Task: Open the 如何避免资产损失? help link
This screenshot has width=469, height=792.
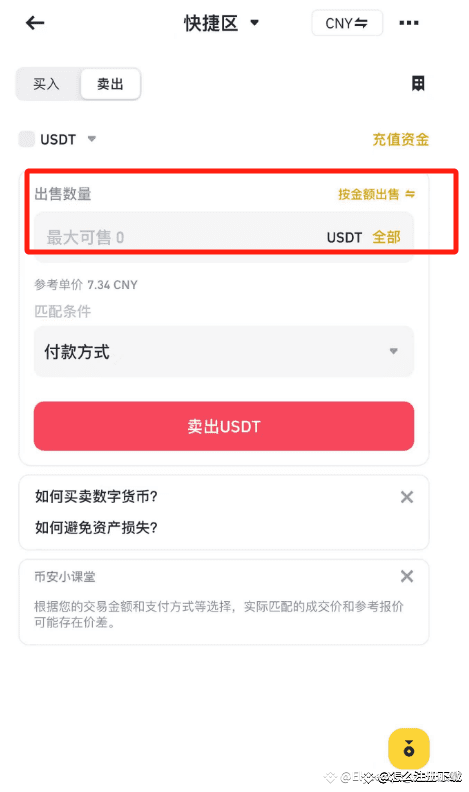Action: pos(96,528)
